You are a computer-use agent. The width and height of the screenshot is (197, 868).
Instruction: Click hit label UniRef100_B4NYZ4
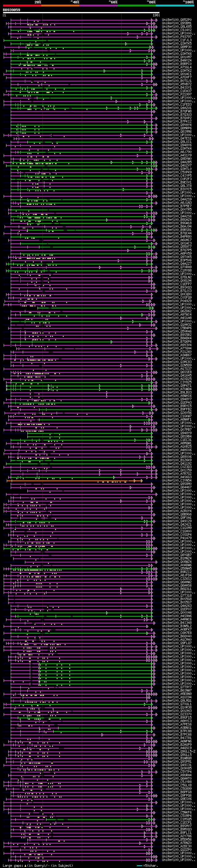click(x=177, y=61)
